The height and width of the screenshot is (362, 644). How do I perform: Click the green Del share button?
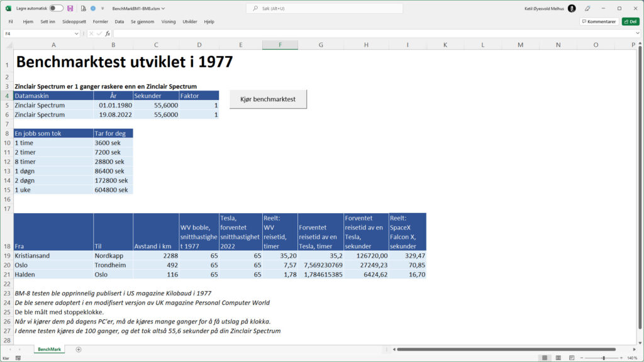(630, 22)
